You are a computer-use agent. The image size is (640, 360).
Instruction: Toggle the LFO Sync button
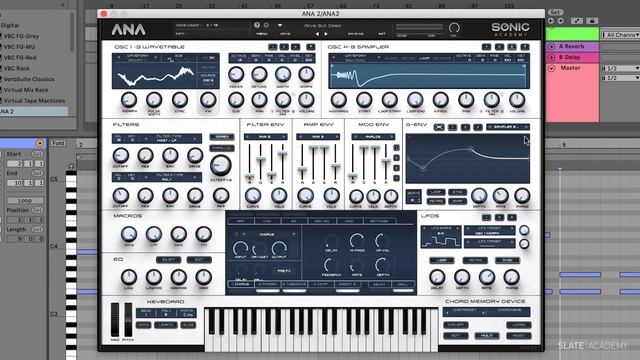507,260
